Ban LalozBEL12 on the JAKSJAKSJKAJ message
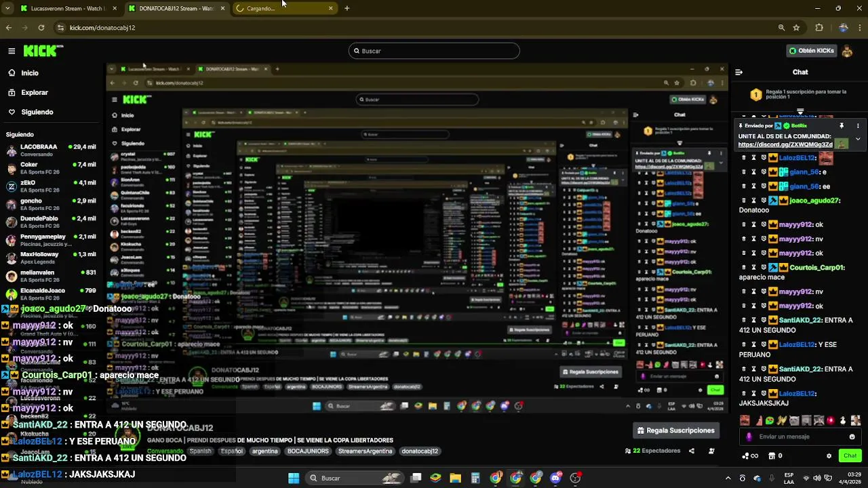868x488 pixels. click(764, 393)
